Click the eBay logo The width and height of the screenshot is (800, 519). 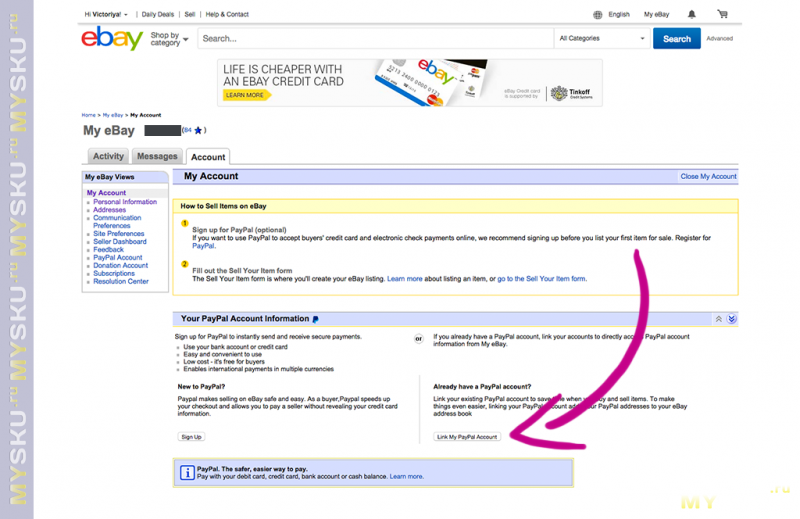pyautogui.click(x=112, y=38)
